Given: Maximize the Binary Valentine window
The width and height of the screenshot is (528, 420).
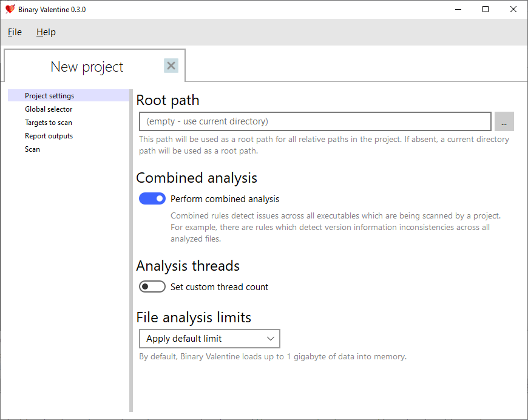Looking at the screenshot, I should [x=486, y=9].
